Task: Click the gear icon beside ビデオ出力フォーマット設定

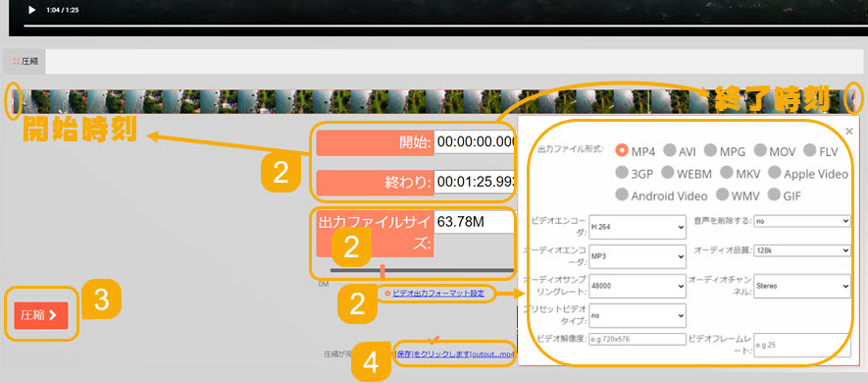Action: click(x=388, y=294)
